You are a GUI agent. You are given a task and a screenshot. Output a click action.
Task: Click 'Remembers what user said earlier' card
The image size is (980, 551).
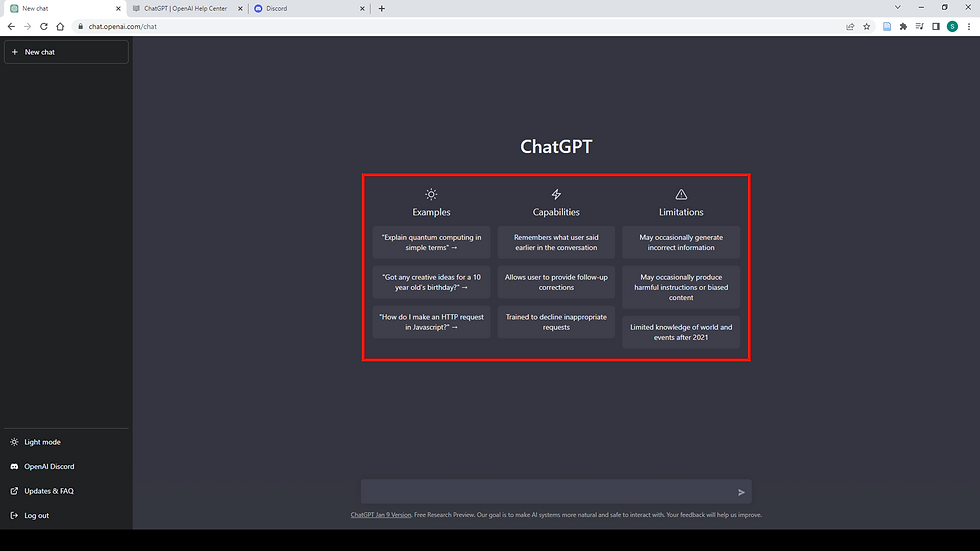point(556,242)
